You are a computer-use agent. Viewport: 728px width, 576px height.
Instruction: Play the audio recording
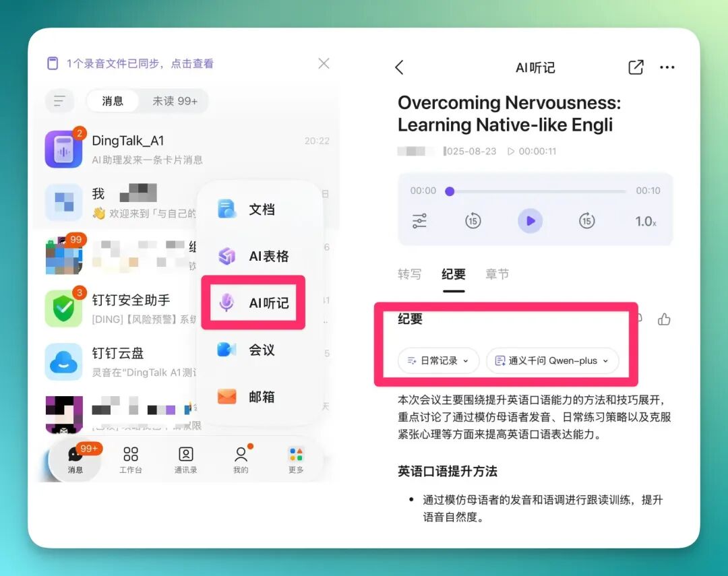[x=530, y=222]
